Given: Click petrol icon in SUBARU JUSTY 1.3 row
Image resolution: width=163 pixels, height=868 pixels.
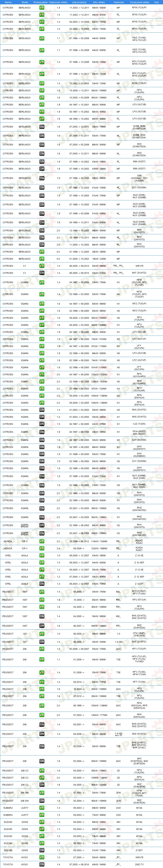Looking at the screenshot, I should (42, 808).
